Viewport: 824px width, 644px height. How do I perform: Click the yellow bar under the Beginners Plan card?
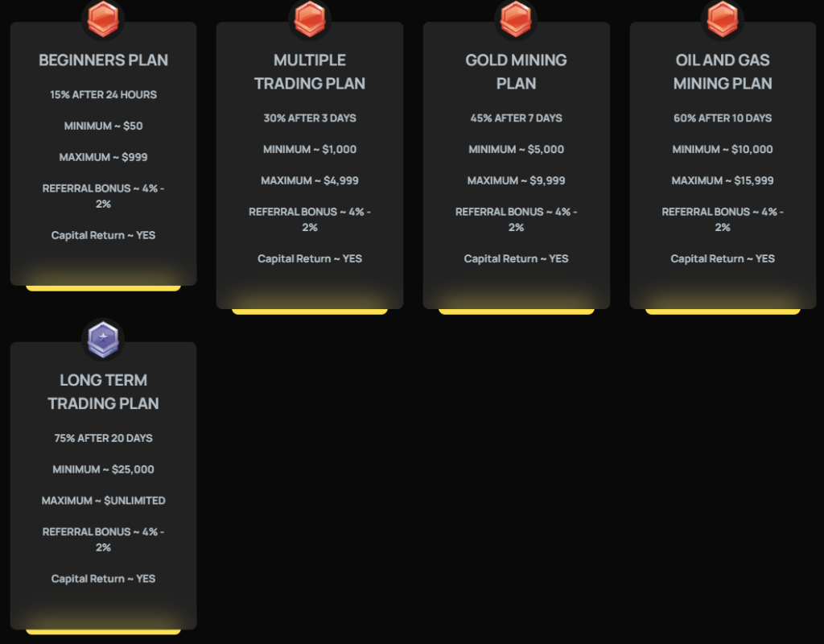tap(103, 287)
